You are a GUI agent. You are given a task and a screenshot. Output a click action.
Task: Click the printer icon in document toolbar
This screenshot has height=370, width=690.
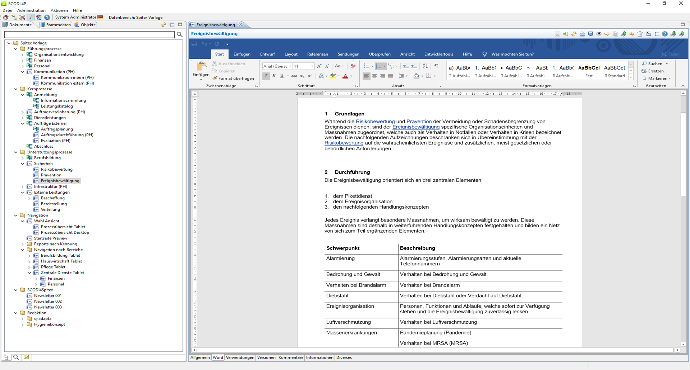click(x=582, y=33)
